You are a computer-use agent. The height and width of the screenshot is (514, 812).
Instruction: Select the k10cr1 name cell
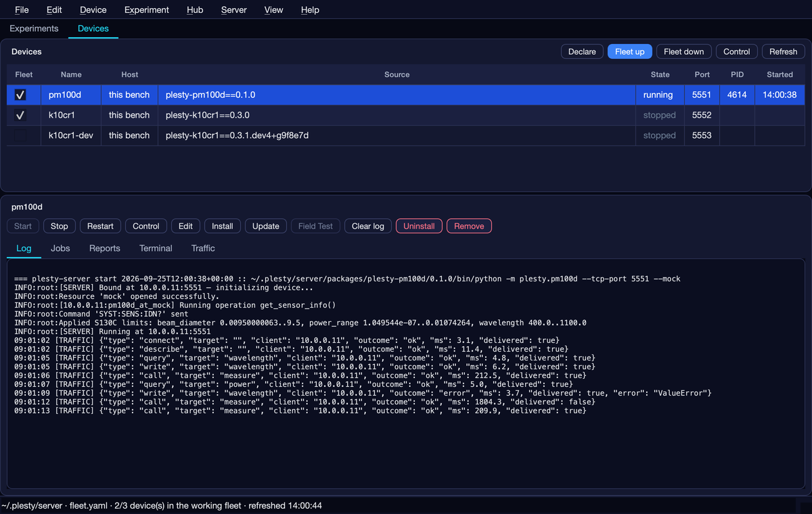click(x=71, y=115)
